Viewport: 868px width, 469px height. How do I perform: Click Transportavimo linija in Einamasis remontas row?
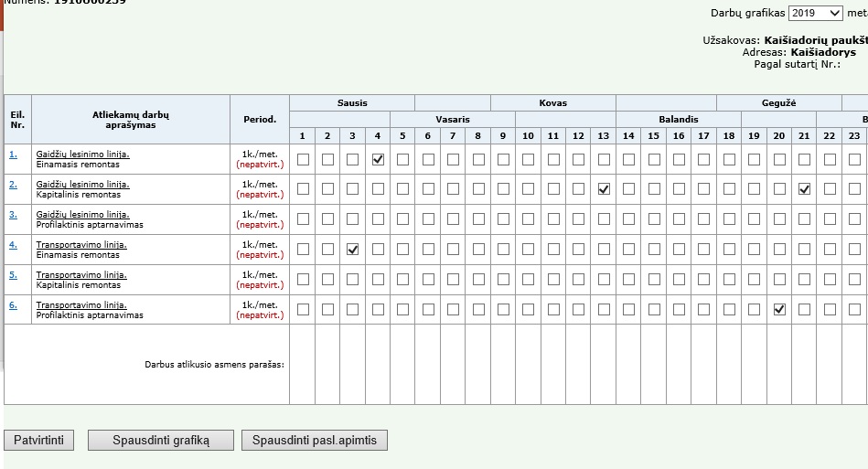(81, 244)
